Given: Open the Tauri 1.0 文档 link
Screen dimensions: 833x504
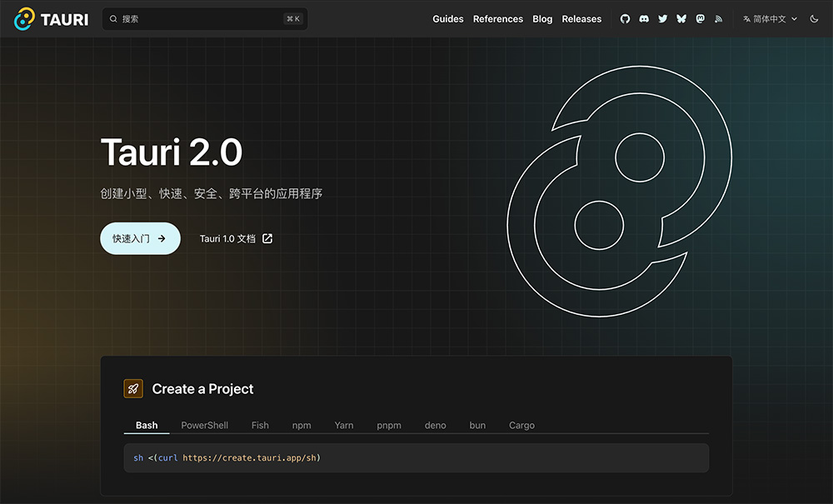Looking at the screenshot, I should click(x=236, y=238).
